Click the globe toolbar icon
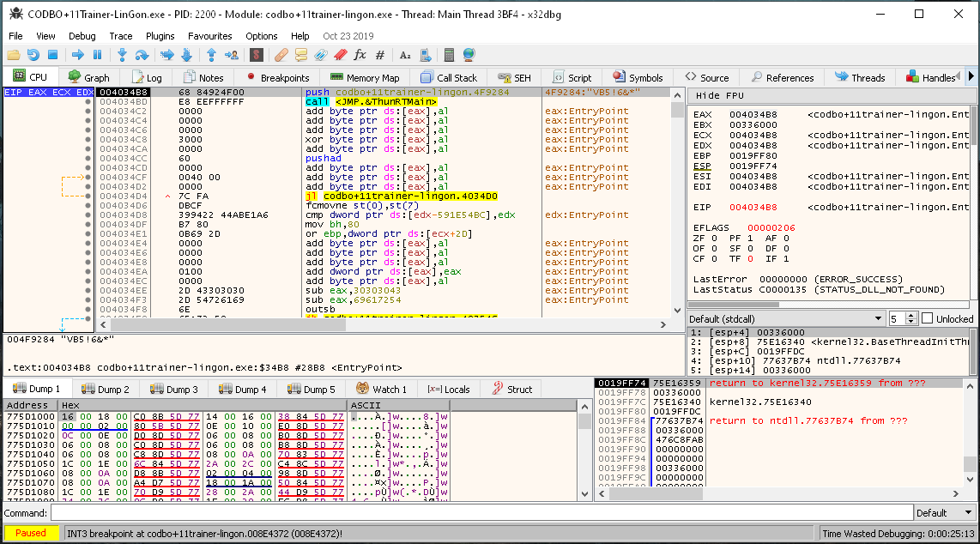 pyautogui.click(x=469, y=55)
